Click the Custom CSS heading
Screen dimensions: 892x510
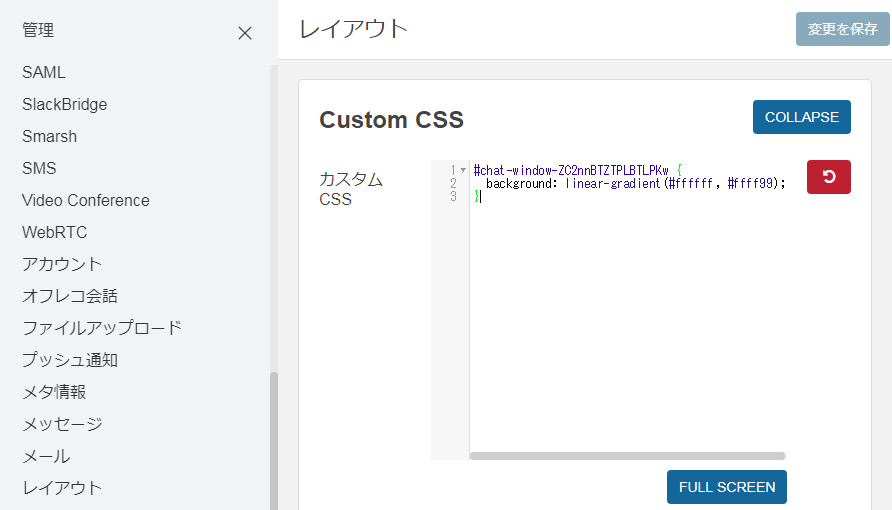[x=391, y=120]
